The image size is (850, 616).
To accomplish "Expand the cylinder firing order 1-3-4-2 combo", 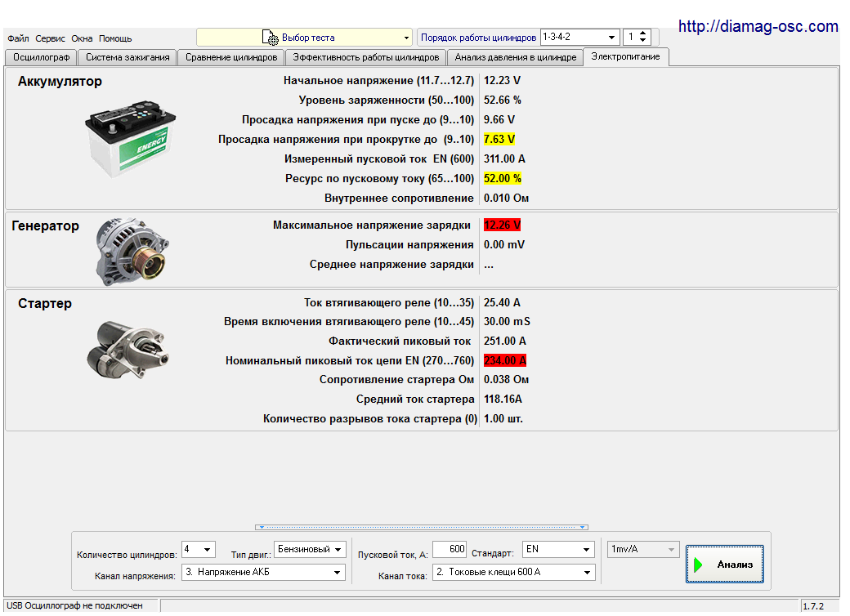I will [580, 37].
